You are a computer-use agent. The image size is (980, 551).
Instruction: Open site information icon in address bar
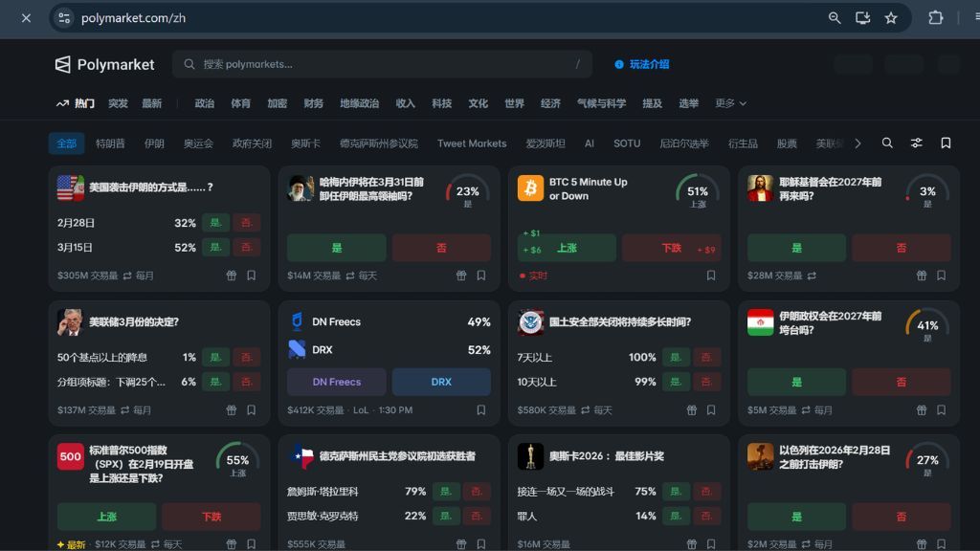click(64, 18)
